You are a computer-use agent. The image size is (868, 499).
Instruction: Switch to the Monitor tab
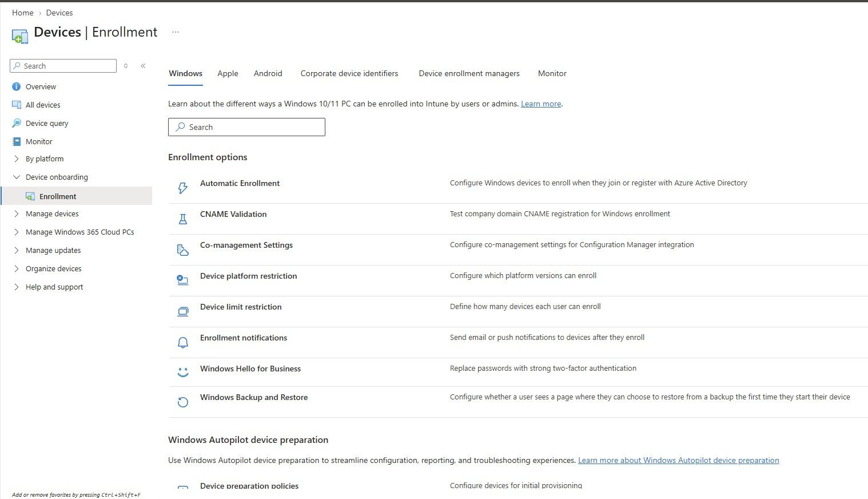(x=552, y=73)
